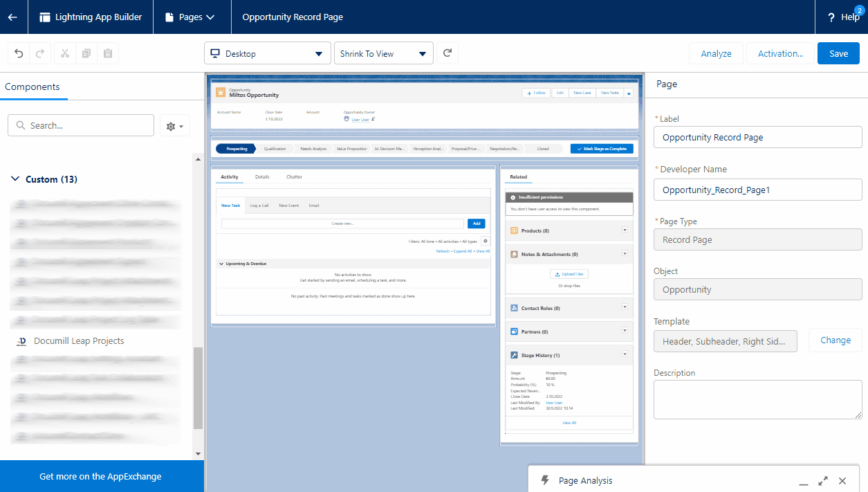Screen dimensions: 868x492
Task: Click the Activation button
Action: 780,54
